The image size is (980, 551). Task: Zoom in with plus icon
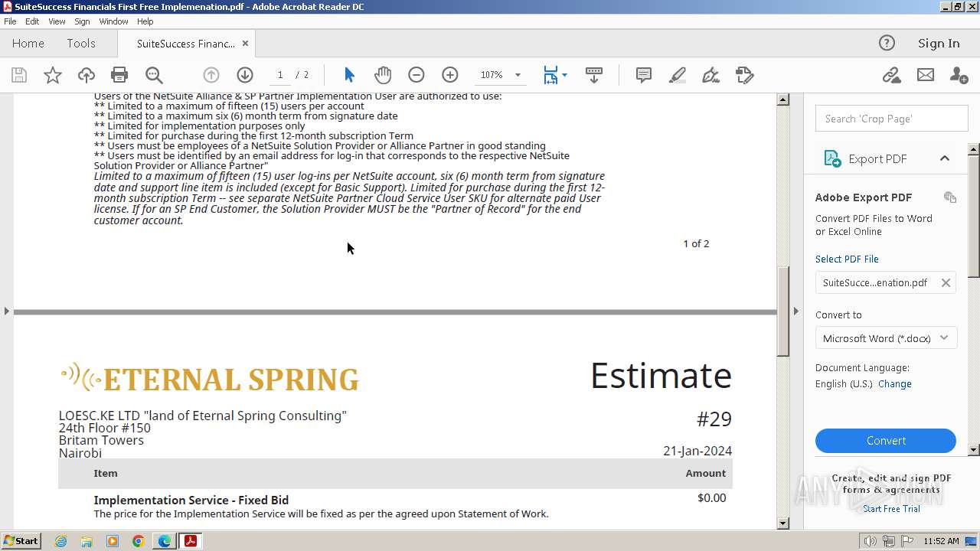450,75
